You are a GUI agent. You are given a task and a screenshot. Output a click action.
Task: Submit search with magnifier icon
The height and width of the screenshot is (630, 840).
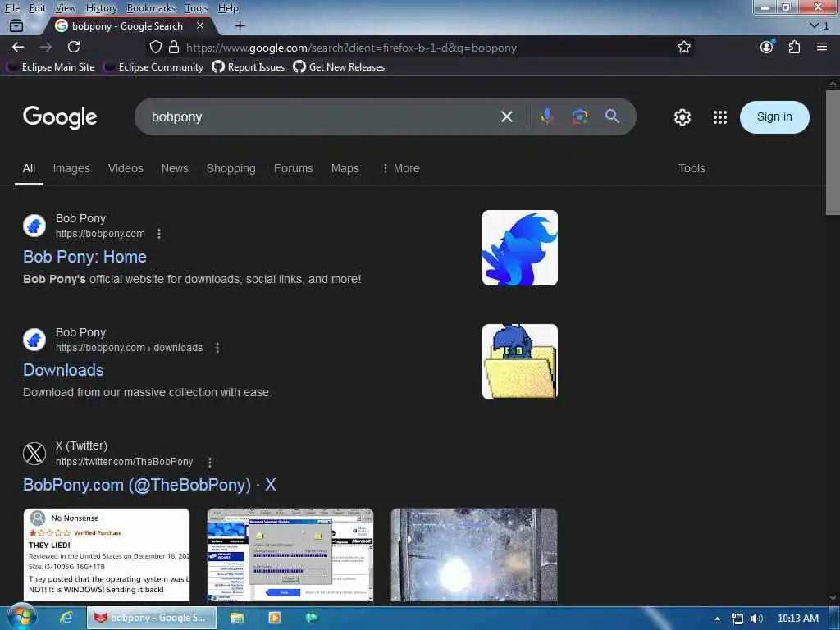pos(612,116)
